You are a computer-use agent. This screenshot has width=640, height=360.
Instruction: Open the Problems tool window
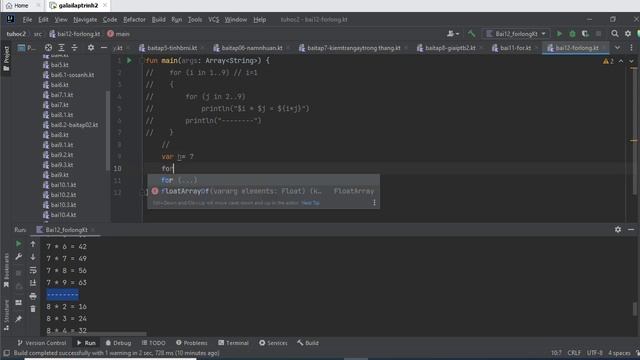192,343
